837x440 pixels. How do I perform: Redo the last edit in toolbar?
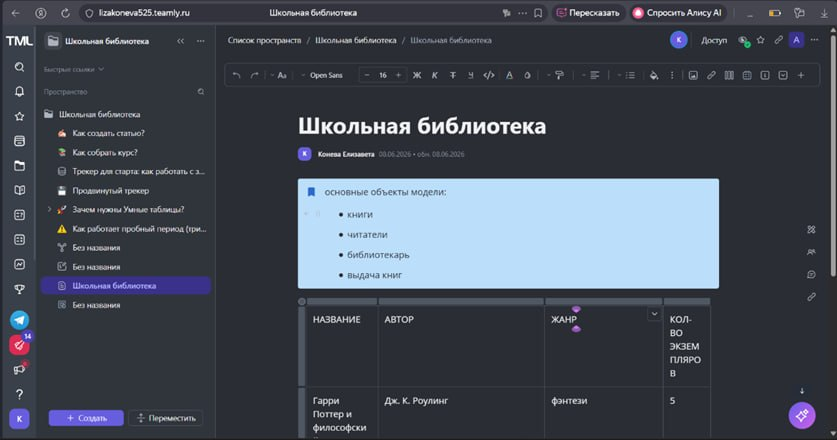click(x=254, y=75)
